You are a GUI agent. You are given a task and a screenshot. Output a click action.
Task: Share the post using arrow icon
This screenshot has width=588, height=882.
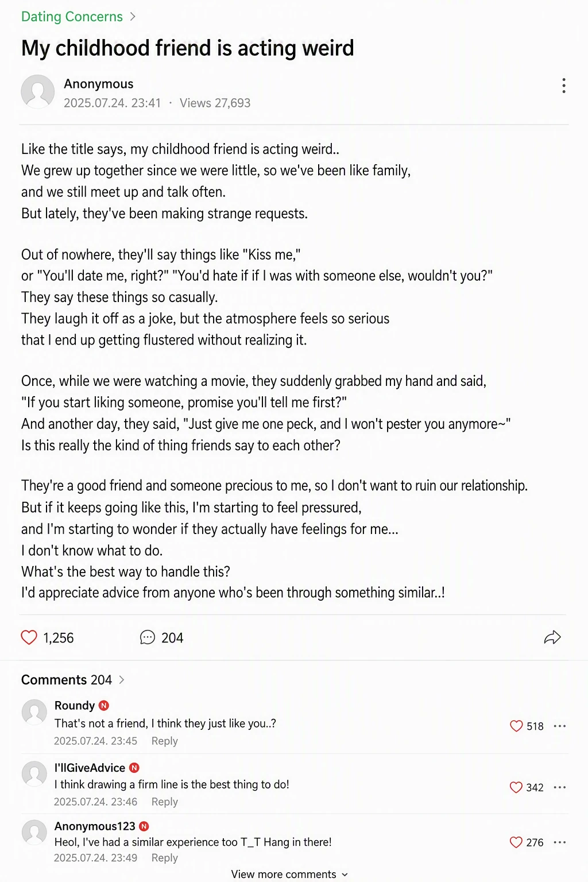(x=552, y=637)
